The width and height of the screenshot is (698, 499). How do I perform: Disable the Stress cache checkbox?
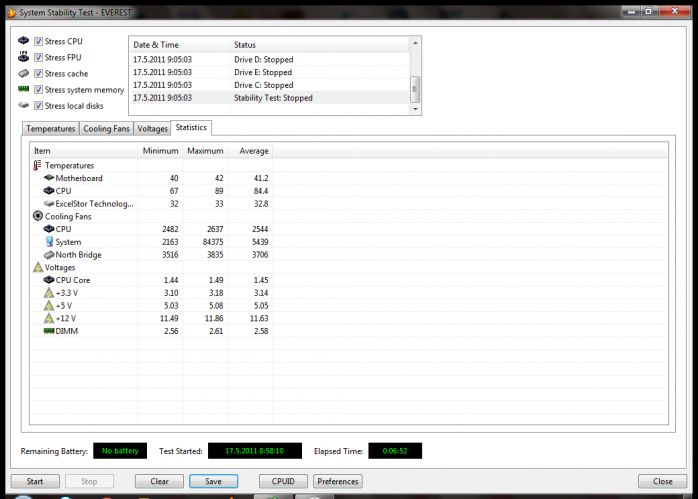coord(38,73)
